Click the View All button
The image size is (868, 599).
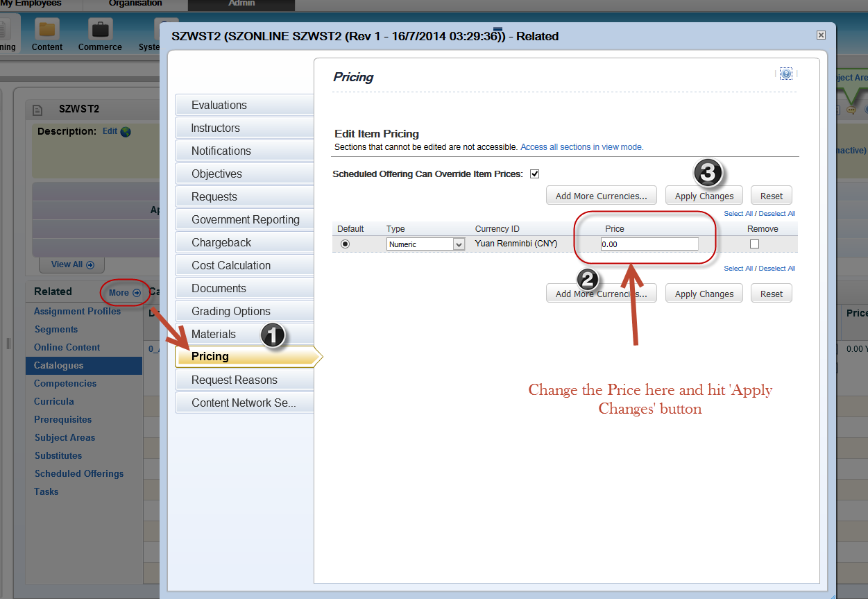pos(72,264)
